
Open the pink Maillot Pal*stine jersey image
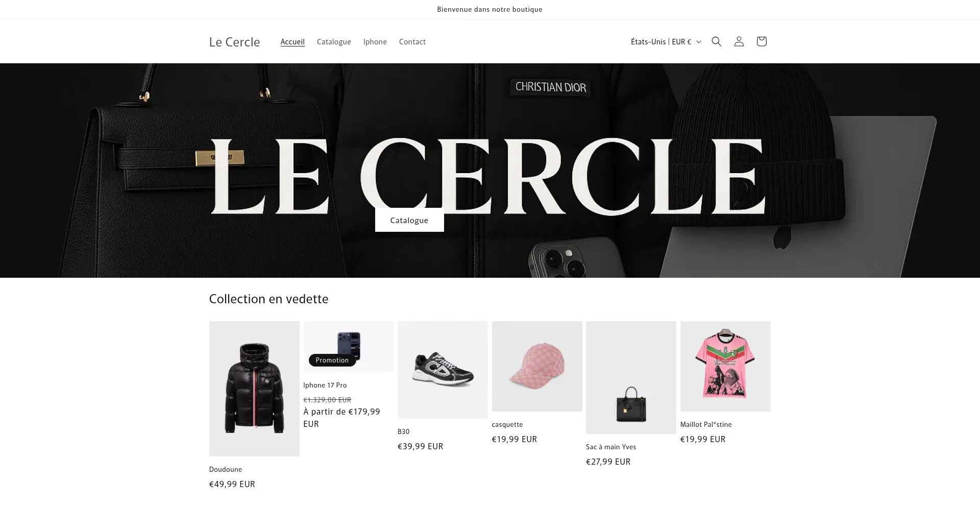pyautogui.click(x=725, y=366)
